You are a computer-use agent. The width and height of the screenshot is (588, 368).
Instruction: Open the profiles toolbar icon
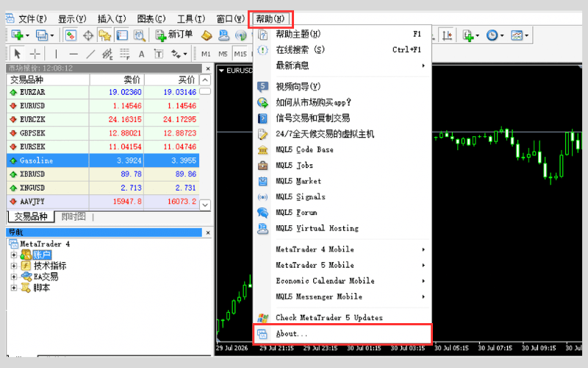[41, 35]
